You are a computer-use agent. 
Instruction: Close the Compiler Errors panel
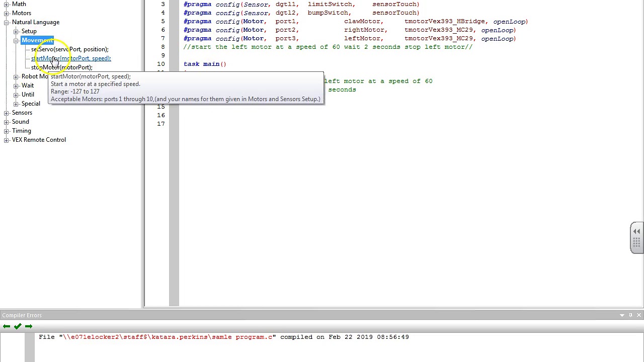coord(639,315)
